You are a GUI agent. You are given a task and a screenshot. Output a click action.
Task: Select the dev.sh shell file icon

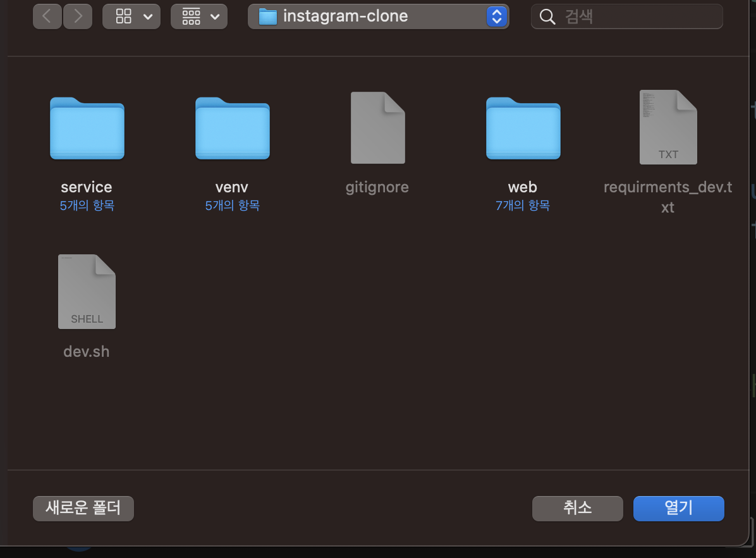pos(87,292)
